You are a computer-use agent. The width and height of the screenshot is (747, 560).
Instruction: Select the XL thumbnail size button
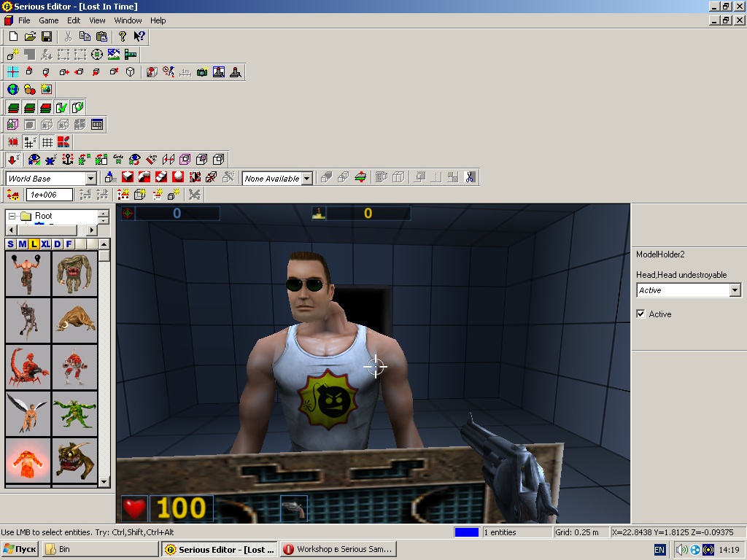point(45,244)
